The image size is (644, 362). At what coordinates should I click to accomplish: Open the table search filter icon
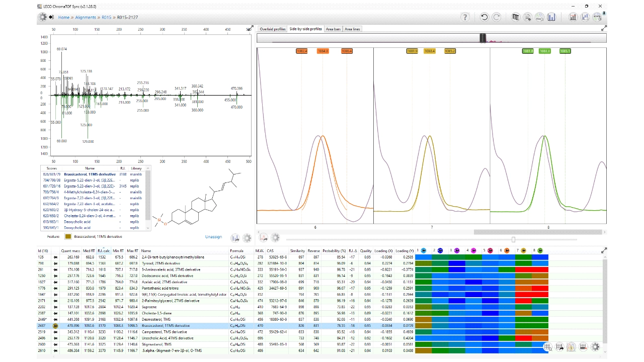click(548, 346)
